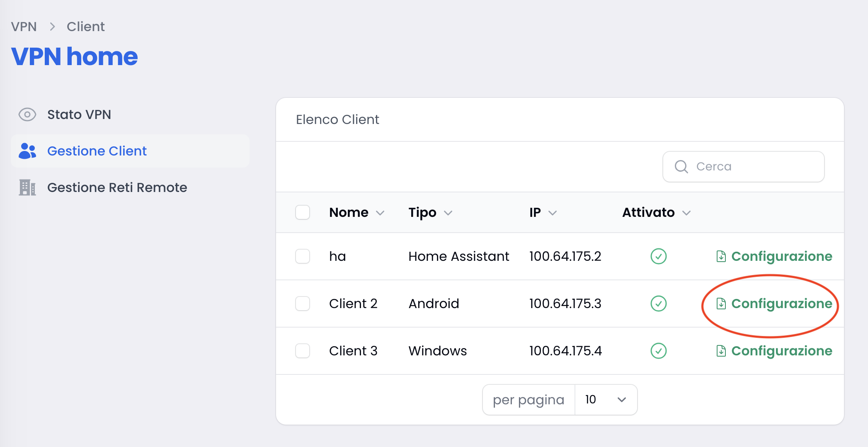Screen dimensions: 868x447
Task: Download Configurazione for ha
Action: [x=774, y=256]
